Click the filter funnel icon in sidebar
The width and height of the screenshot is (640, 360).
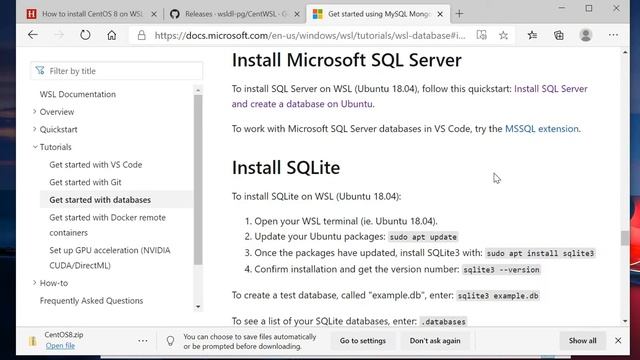[x=40, y=71]
